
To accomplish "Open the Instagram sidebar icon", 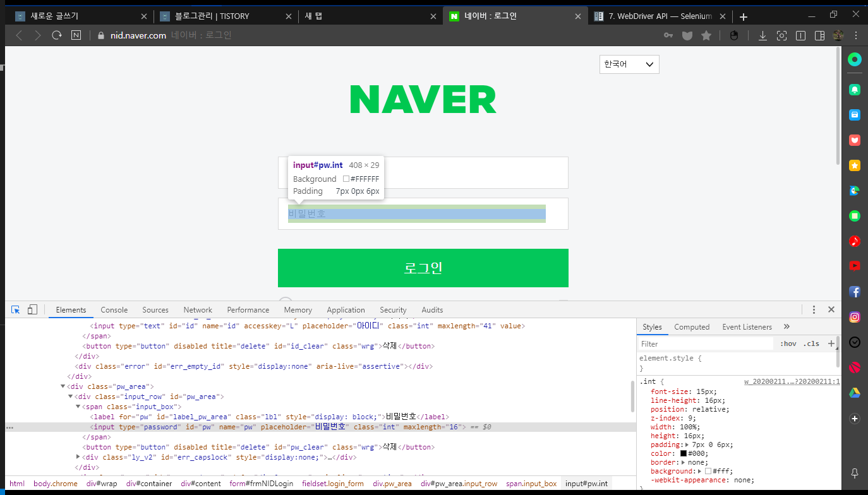I will (x=855, y=317).
